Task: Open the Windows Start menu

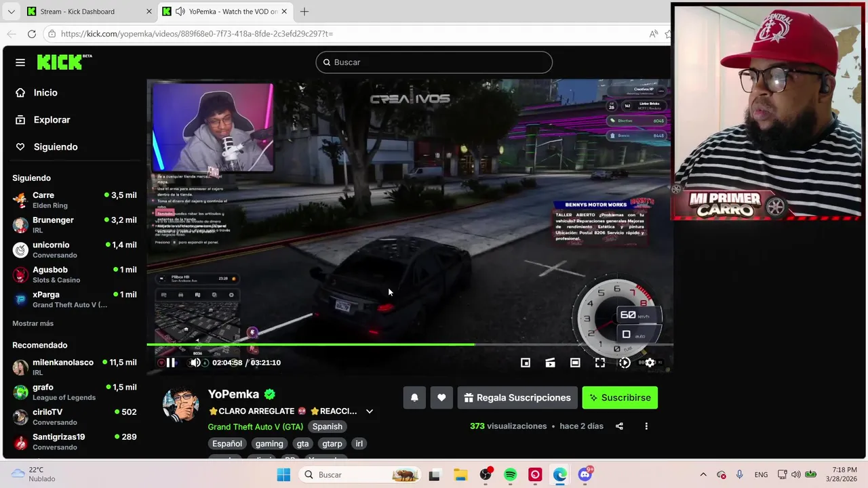Action: point(283,474)
